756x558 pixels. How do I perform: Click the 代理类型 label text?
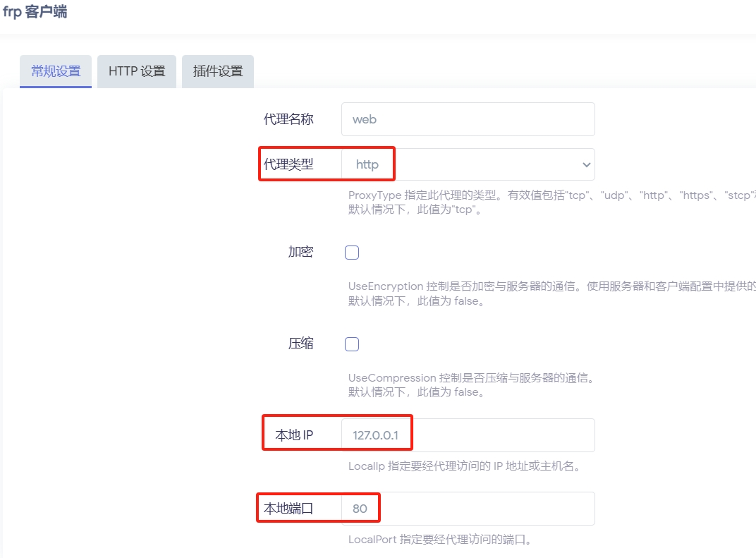(x=288, y=164)
